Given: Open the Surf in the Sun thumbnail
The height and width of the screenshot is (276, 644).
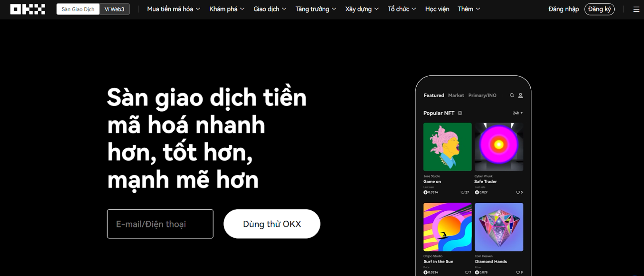Looking at the screenshot, I should tap(447, 227).
